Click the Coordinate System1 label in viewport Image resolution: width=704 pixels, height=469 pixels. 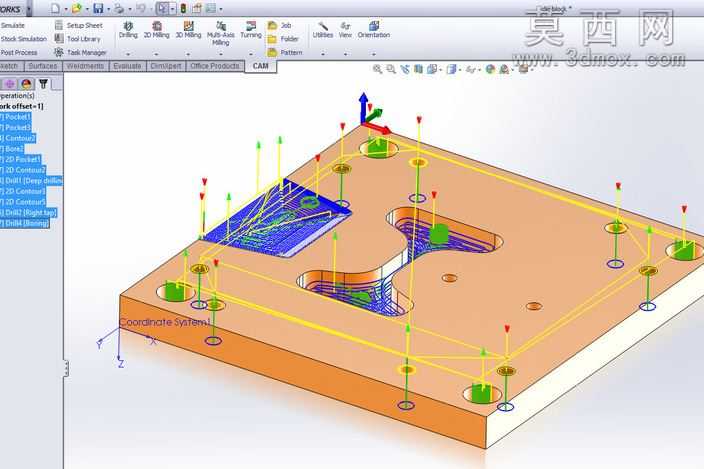point(165,322)
